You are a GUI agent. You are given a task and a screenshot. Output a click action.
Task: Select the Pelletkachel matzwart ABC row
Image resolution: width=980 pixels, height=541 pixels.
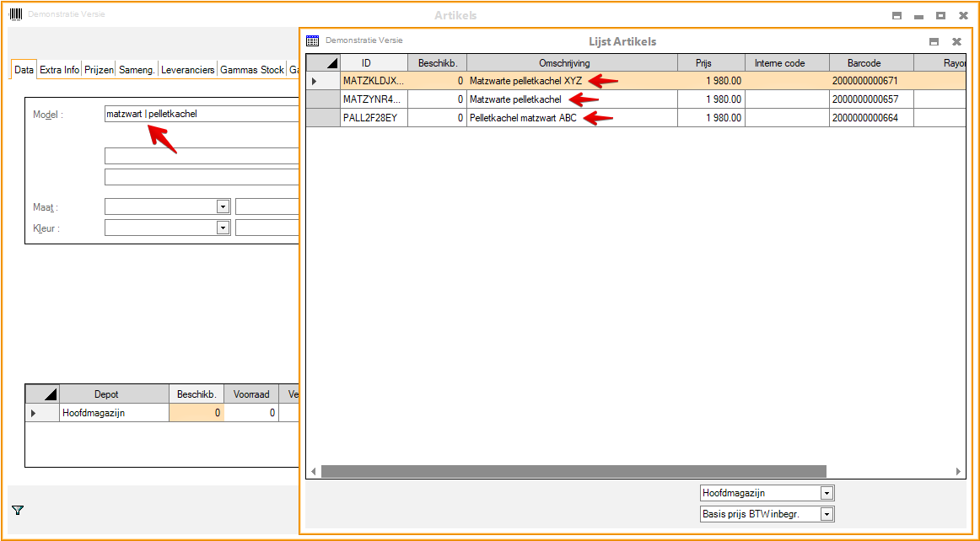click(x=523, y=118)
